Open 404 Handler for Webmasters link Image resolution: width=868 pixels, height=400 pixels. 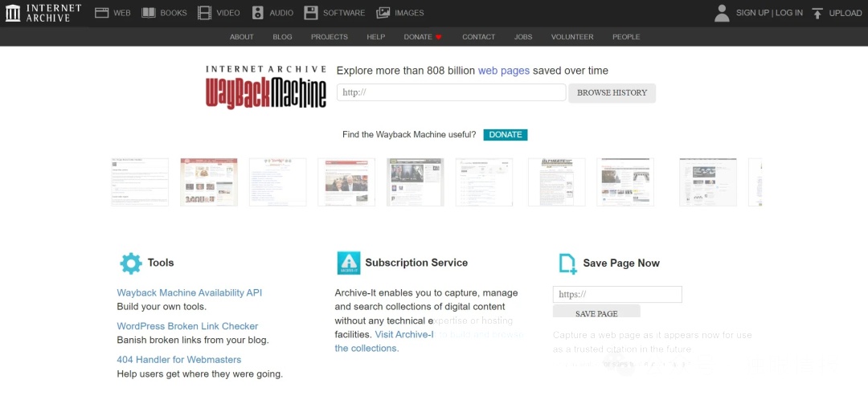178,360
